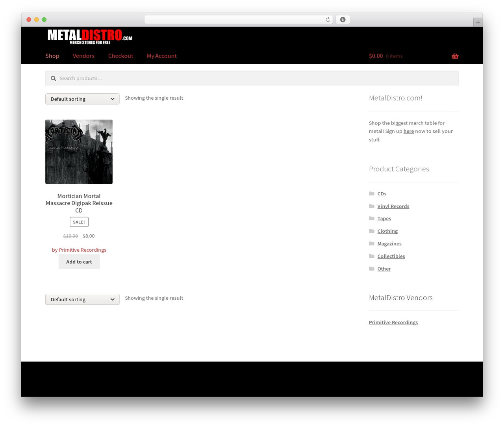Open a new browser tab with plus
Viewport: 504px width, 427px height.
click(x=478, y=22)
